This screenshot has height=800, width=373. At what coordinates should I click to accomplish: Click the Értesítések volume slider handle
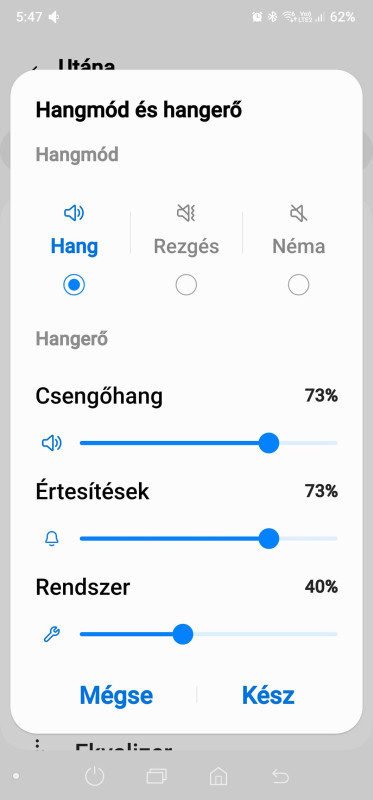(x=269, y=539)
